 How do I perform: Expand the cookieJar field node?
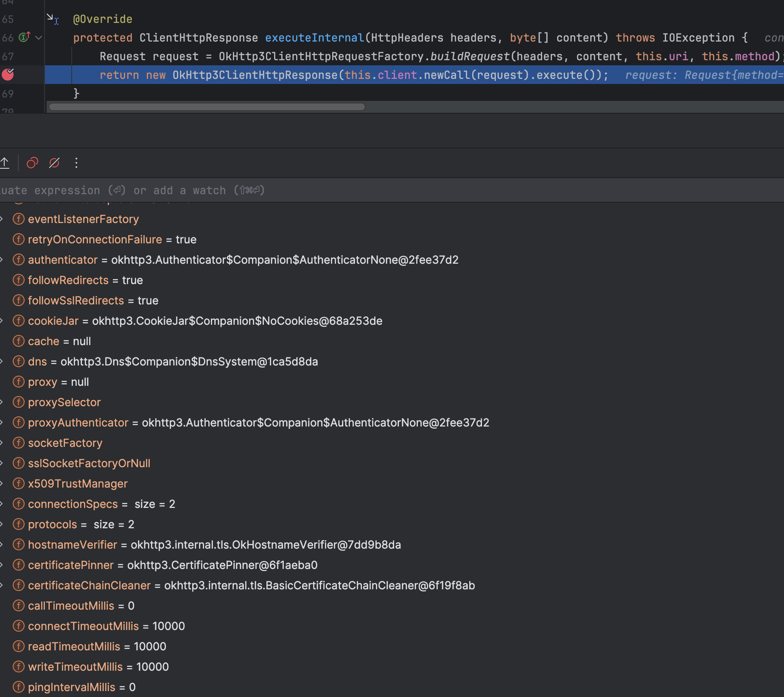[2, 321]
